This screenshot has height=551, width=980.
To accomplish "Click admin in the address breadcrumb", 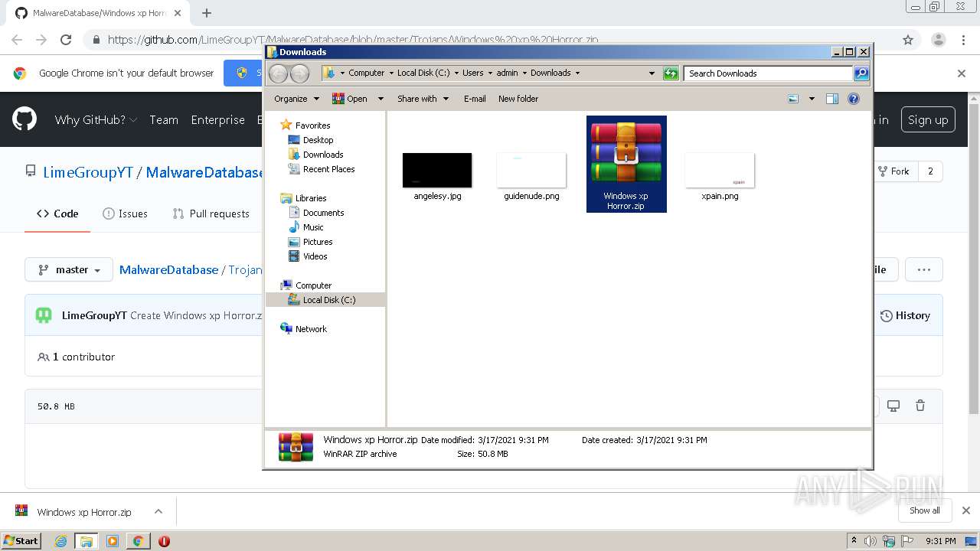I will tap(507, 73).
